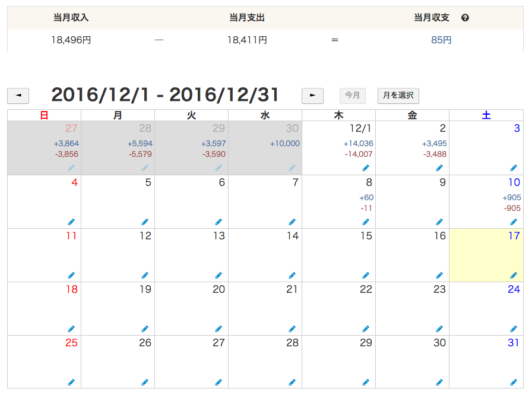Edit entry pencil for December 31
The image size is (532, 401).
(514, 383)
